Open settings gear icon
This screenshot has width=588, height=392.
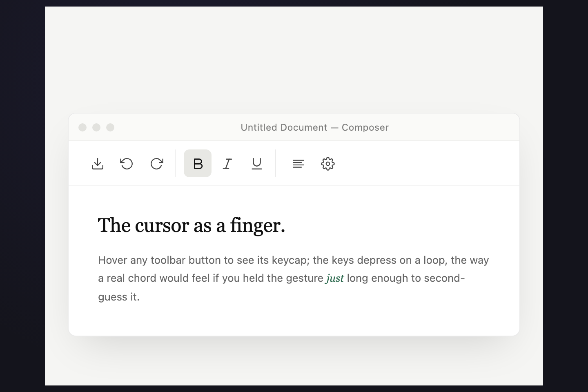(328, 164)
